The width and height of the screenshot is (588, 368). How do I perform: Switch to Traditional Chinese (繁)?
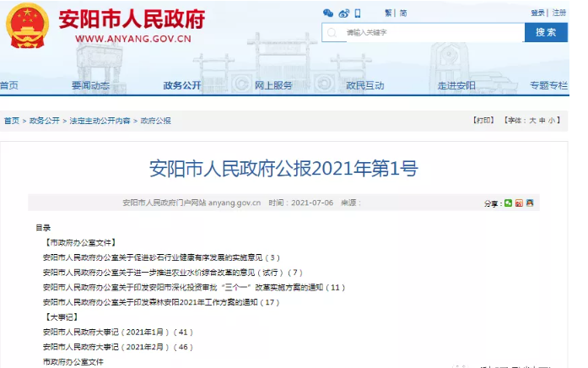(x=387, y=14)
